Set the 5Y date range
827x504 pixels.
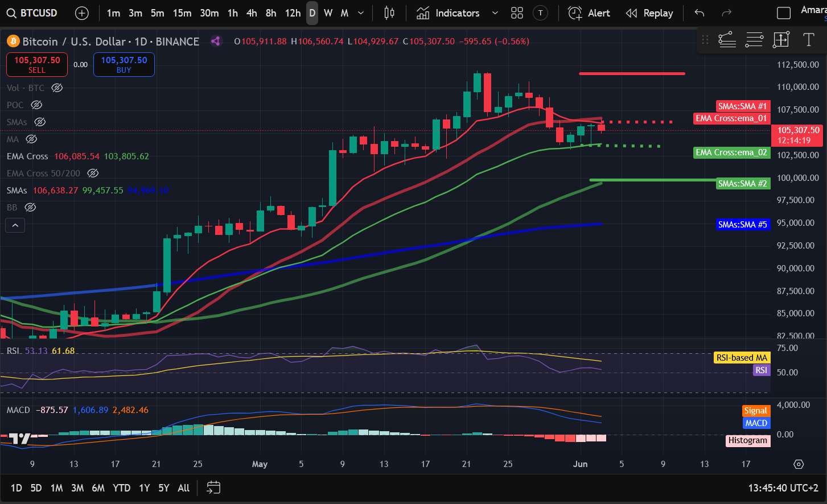click(x=163, y=488)
